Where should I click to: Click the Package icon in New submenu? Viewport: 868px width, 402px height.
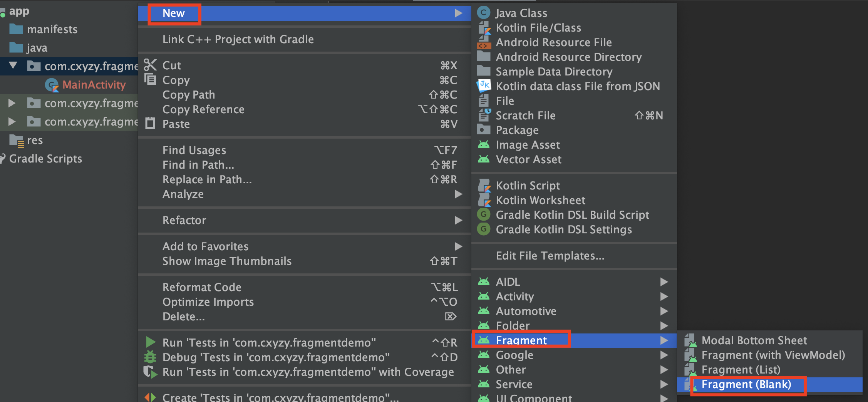(484, 130)
